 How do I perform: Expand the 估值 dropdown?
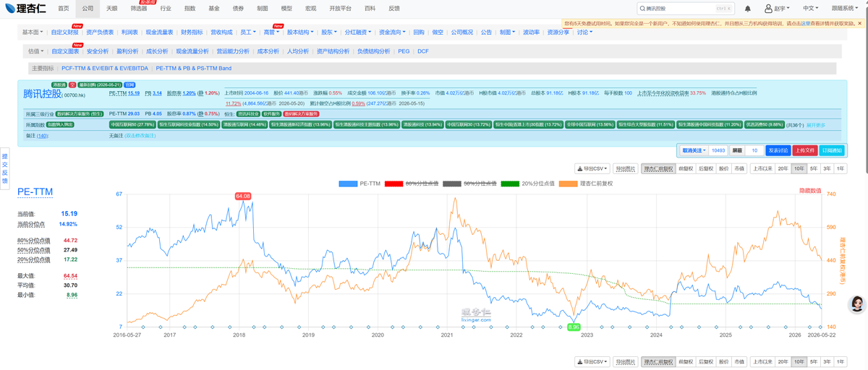pos(36,51)
